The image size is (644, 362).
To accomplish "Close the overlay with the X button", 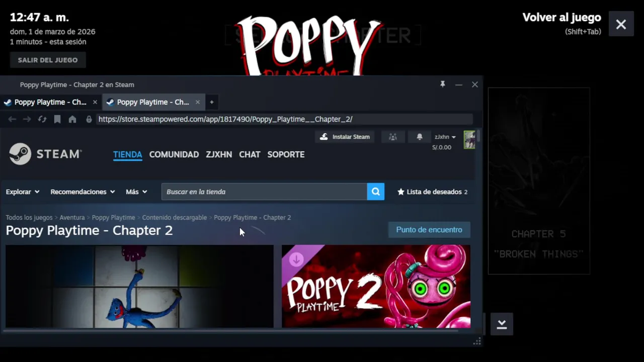I will tap(621, 24).
